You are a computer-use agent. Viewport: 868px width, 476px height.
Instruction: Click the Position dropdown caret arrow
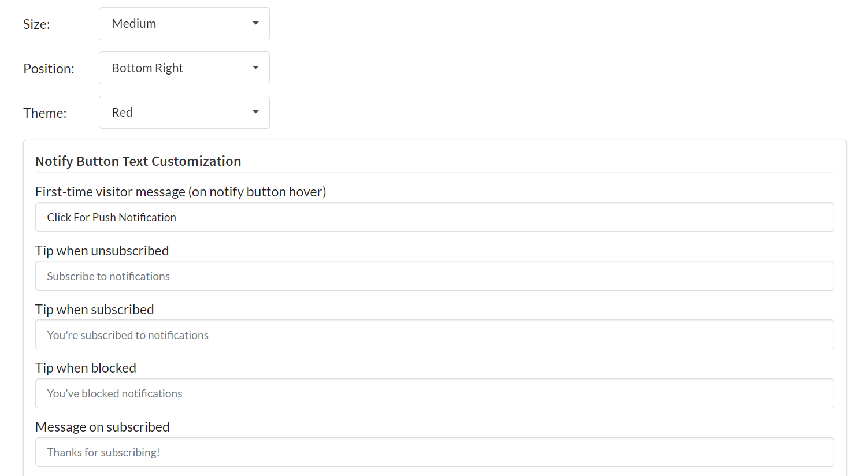[x=255, y=68]
